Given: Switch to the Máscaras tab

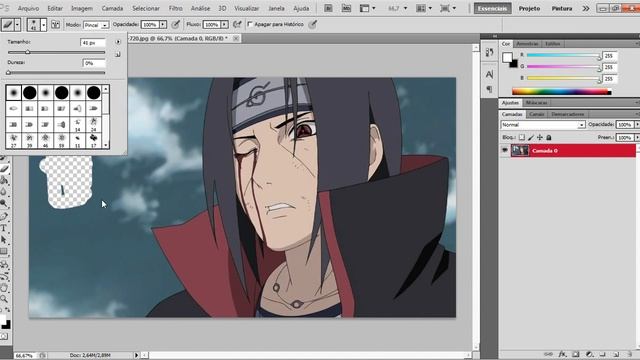Looking at the screenshot, I should coord(536,103).
